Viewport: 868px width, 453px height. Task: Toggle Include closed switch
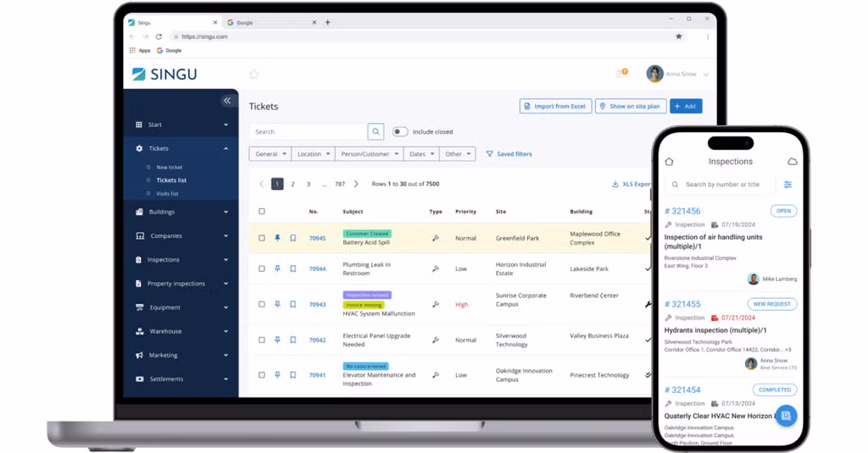(400, 131)
